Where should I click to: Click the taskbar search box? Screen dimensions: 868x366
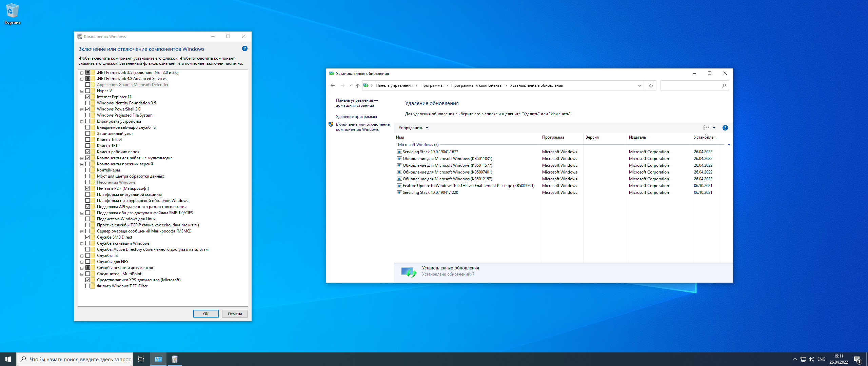(x=75, y=359)
